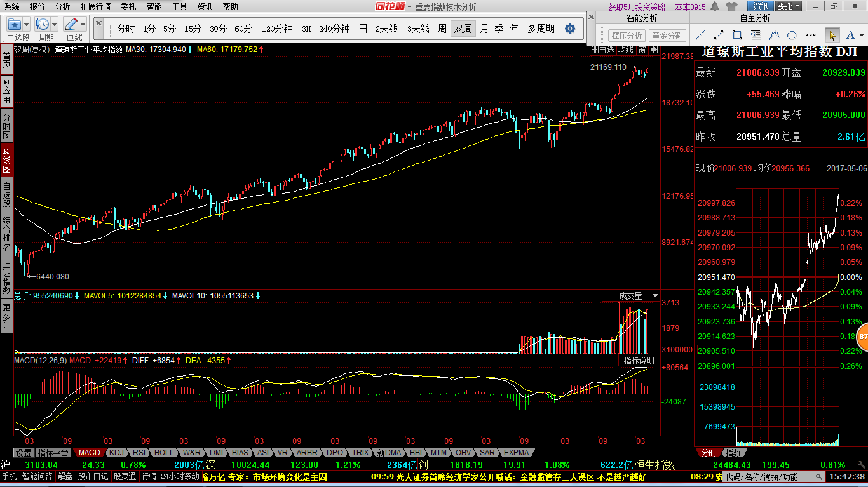The width and height of the screenshot is (868, 487).
Task: Switch to the BOLL indicator tab
Action: coord(163,453)
